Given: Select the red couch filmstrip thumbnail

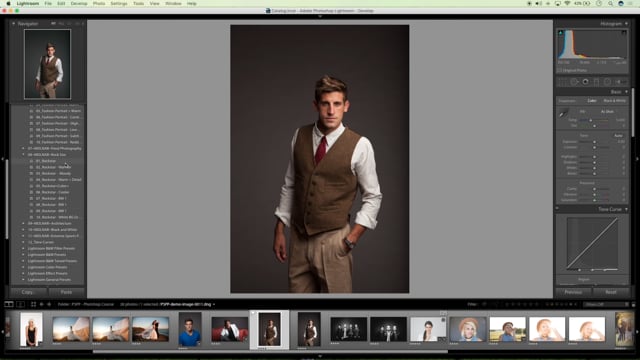Looking at the screenshot, I should [x=229, y=329].
